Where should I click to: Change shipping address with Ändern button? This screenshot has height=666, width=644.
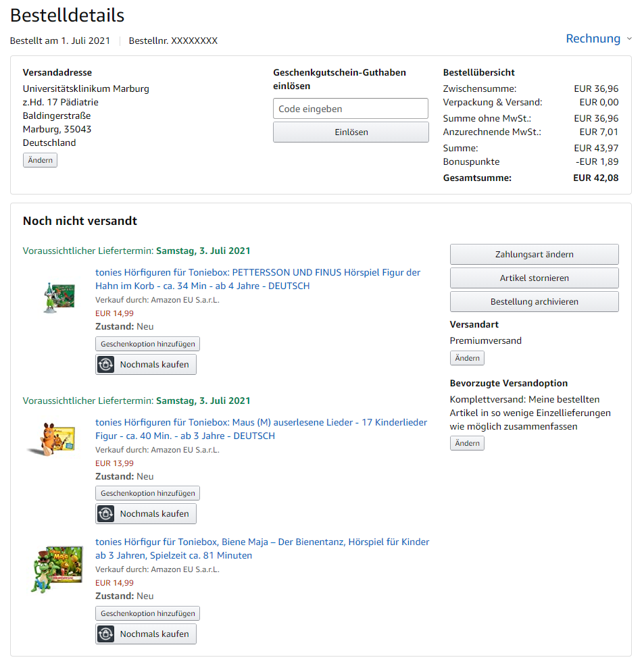click(40, 160)
